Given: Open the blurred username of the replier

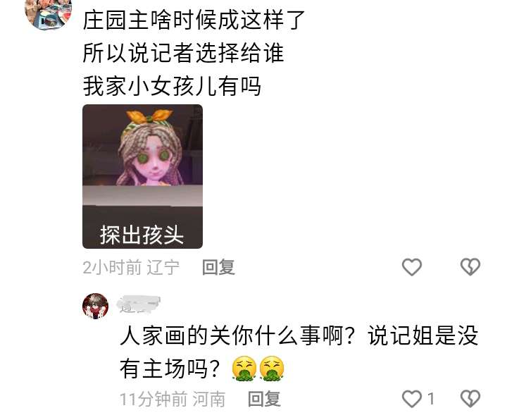Looking at the screenshot, I should coord(139,304).
